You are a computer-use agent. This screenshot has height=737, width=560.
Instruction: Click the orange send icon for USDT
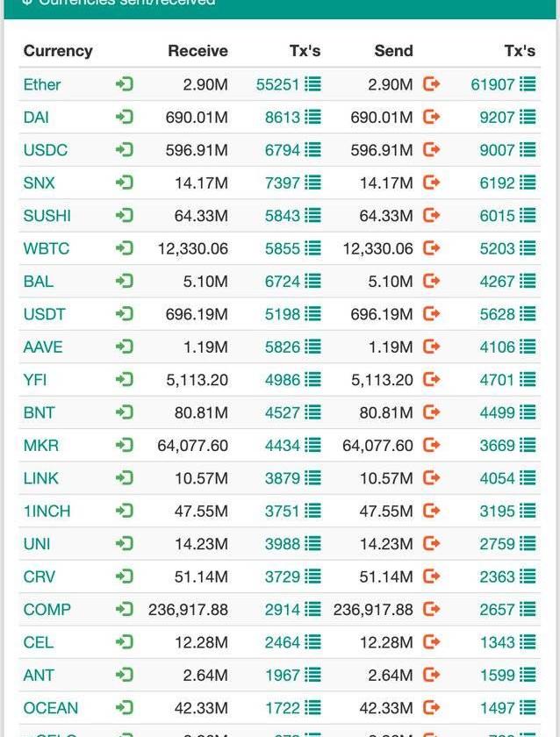431,314
